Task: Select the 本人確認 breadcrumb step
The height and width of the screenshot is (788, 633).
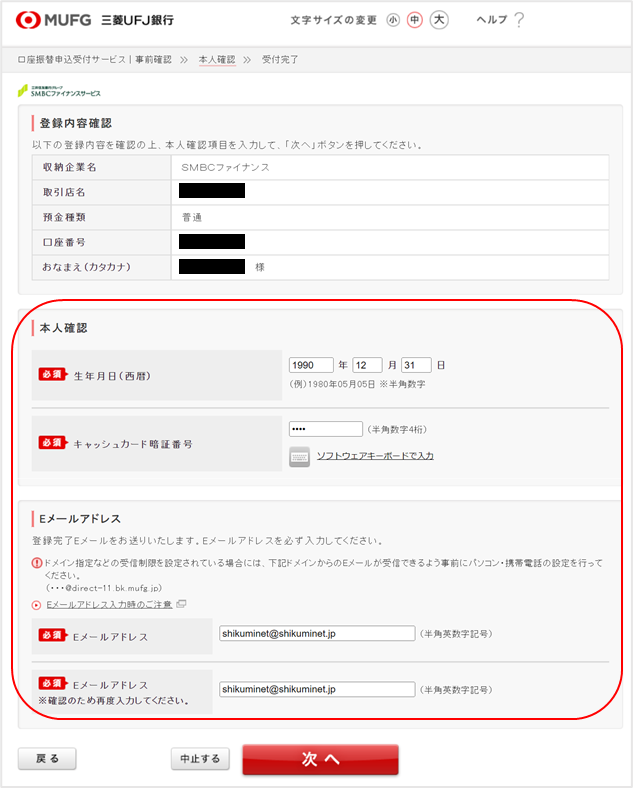Action: (x=216, y=60)
